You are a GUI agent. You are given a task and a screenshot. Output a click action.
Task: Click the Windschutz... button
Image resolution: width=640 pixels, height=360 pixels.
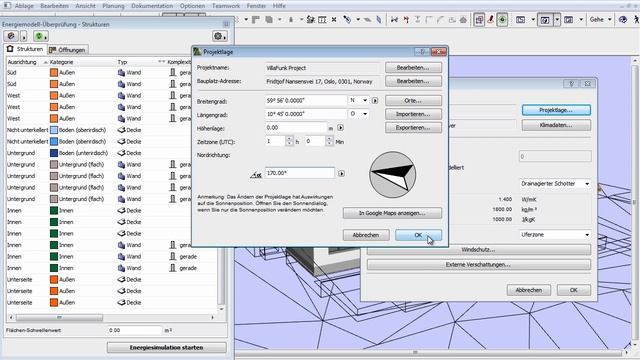[x=478, y=249]
